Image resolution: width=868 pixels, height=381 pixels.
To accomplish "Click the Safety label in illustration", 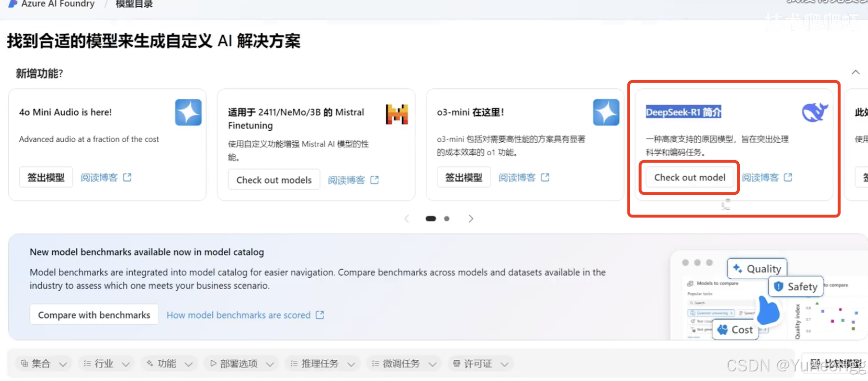I will 796,286.
